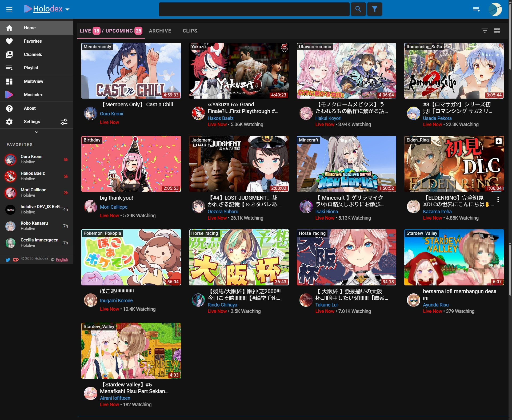
Task: Open the user avatar profile menu
Action: (x=495, y=9)
